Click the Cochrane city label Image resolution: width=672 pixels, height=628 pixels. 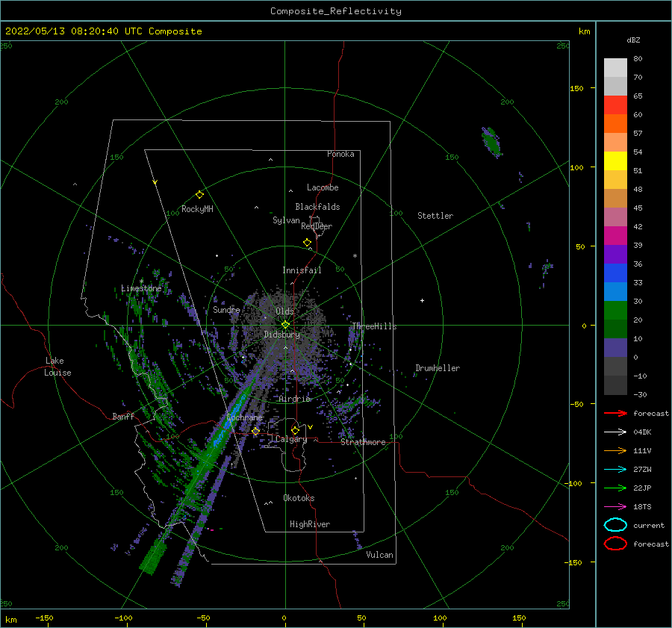pos(244,417)
